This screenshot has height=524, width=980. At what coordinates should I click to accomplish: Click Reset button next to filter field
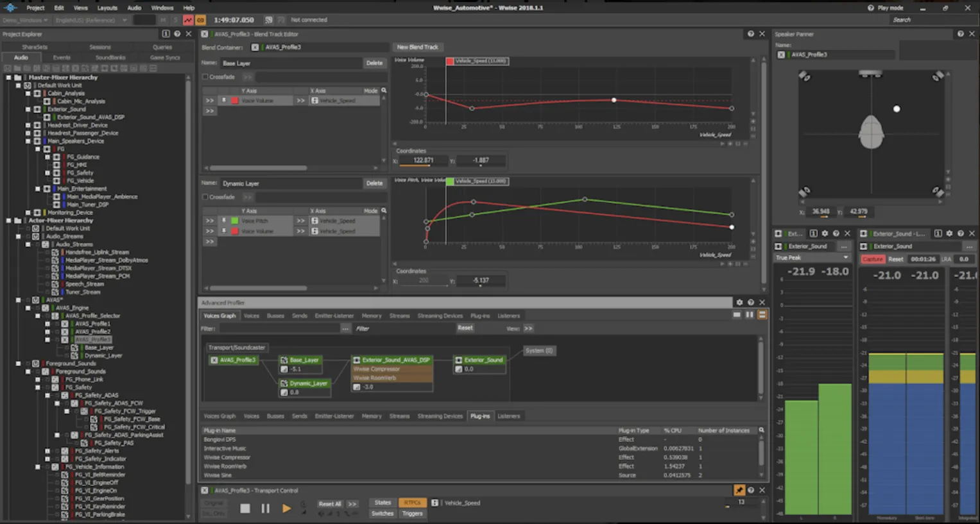pos(465,328)
